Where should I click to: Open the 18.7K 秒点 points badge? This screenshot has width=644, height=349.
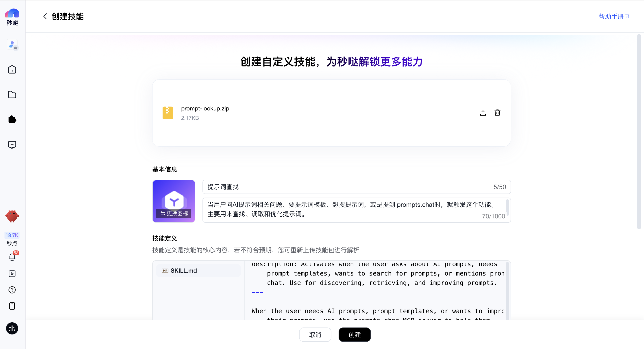12,239
